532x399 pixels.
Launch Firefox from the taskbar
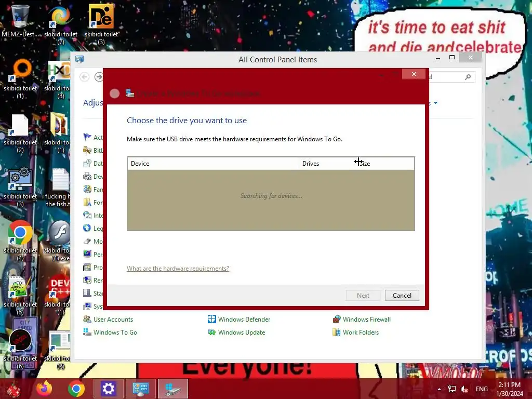point(44,389)
